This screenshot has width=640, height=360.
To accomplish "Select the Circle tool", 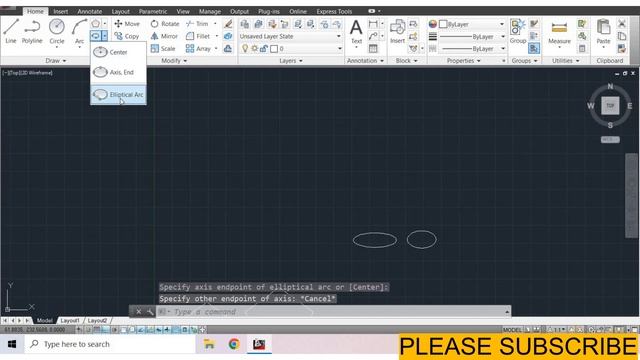I will (57, 32).
